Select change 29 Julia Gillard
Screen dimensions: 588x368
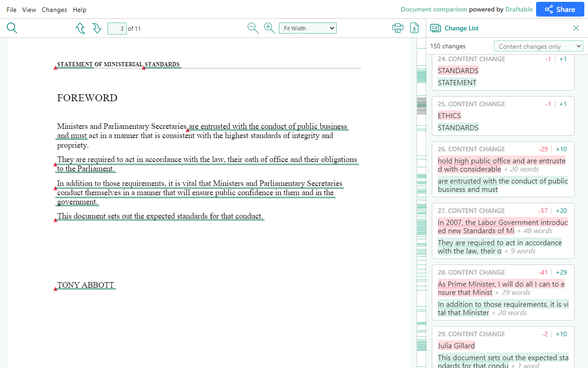tap(503, 347)
